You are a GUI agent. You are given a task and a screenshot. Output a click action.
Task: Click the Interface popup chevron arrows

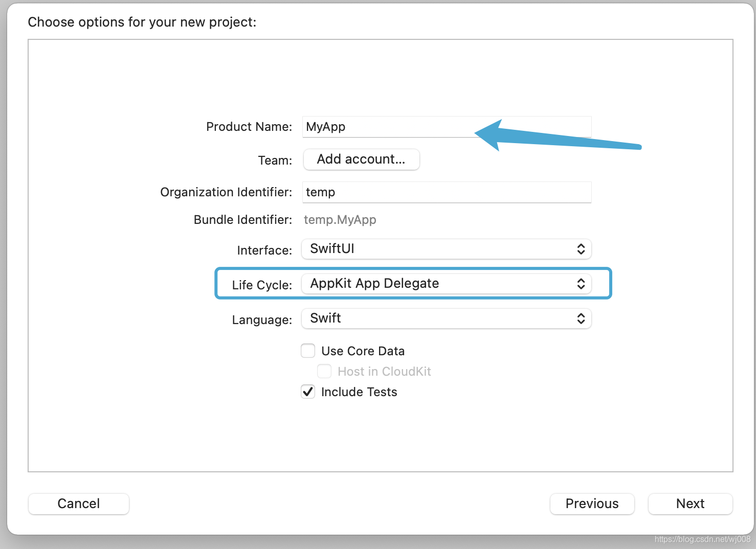click(x=581, y=249)
